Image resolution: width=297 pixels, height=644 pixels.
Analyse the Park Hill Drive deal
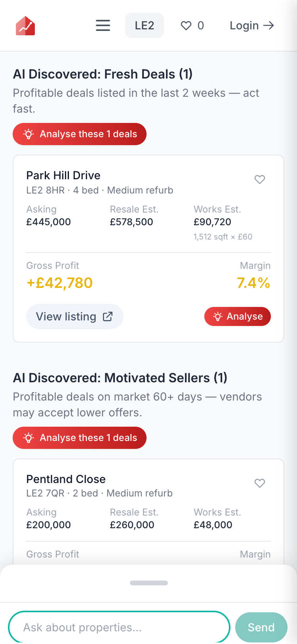point(237,316)
